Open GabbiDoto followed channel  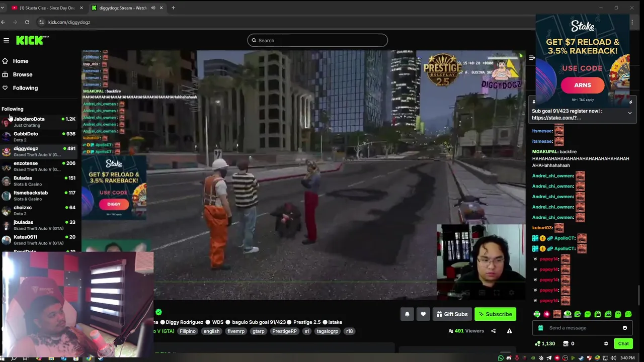[39, 137]
